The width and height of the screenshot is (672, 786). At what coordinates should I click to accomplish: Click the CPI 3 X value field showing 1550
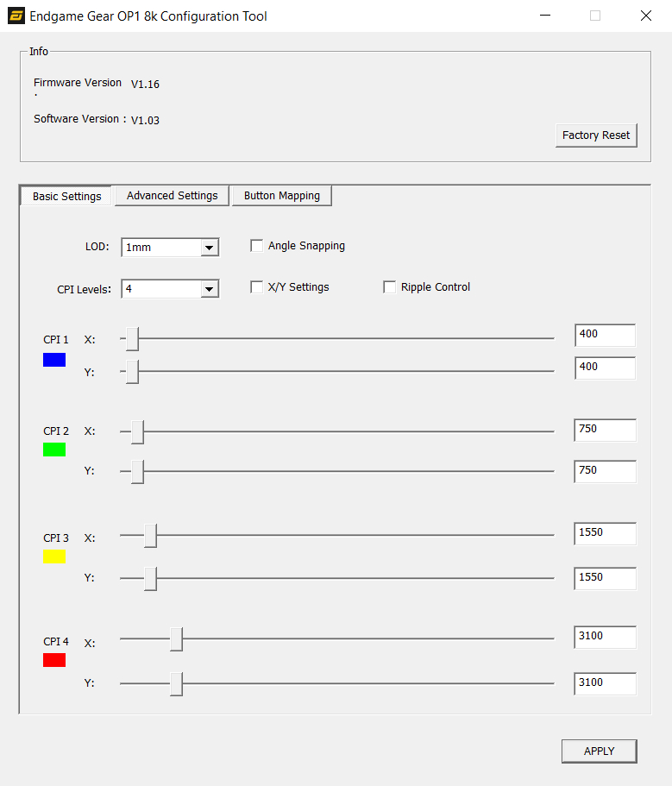[605, 534]
